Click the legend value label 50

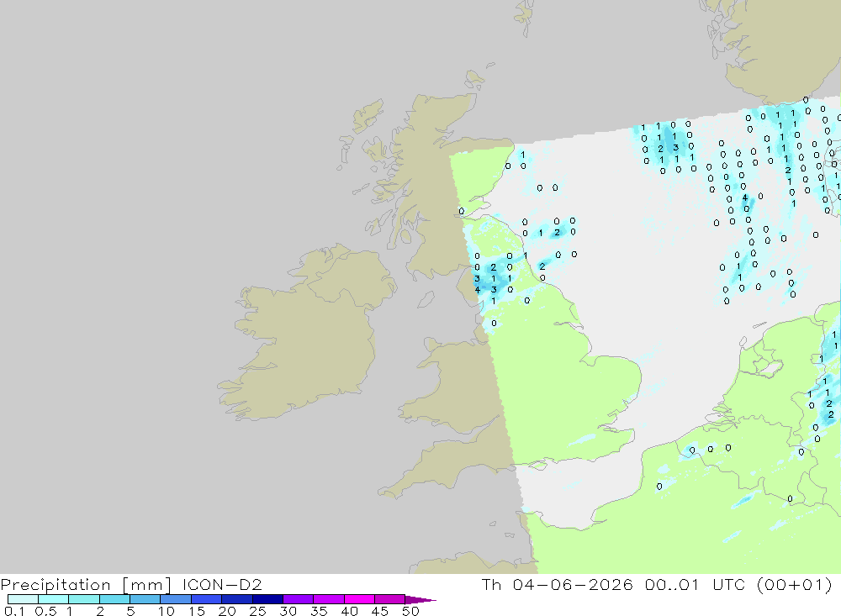[x=410, y=611]
